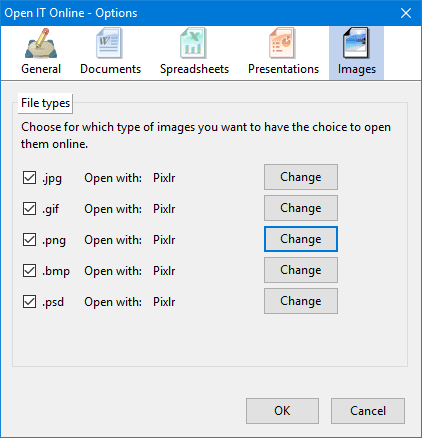Open the Presentations slide icon
The width and height of the screenshot is (422, 438).
click(x=282, y=43)
